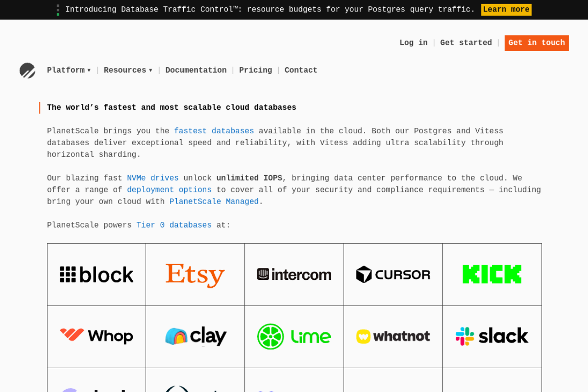Select the Intercom logo tile
The height and width of the screenshot is (392, 588).
pyautogui.click(x=294, y=274)
